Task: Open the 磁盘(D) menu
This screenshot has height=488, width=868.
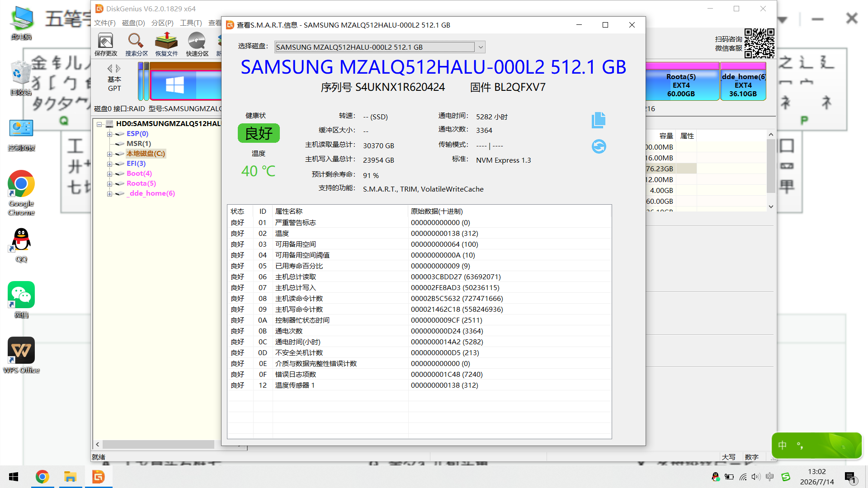Action: [133, 23]
